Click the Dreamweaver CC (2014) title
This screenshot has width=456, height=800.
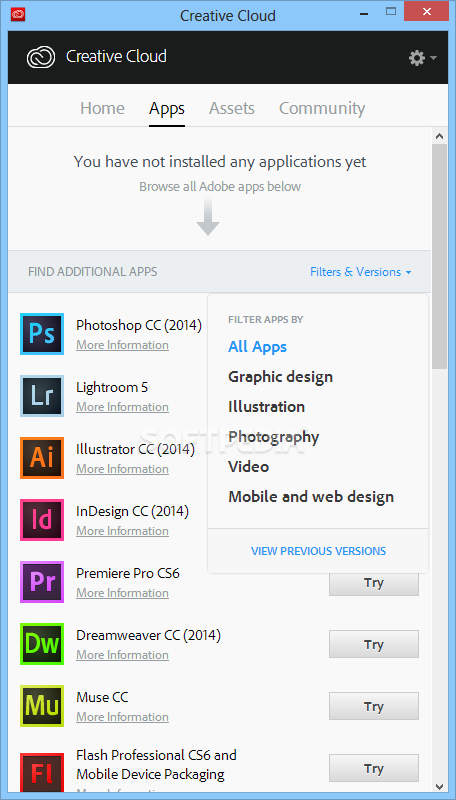148,635
